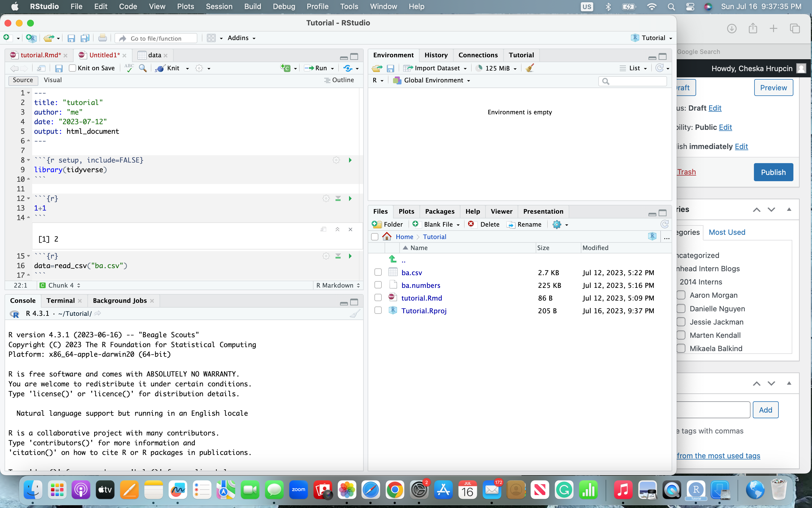Check Aaron Morgan category in browser window
The image size is (812, 508).
pos(681,295)
